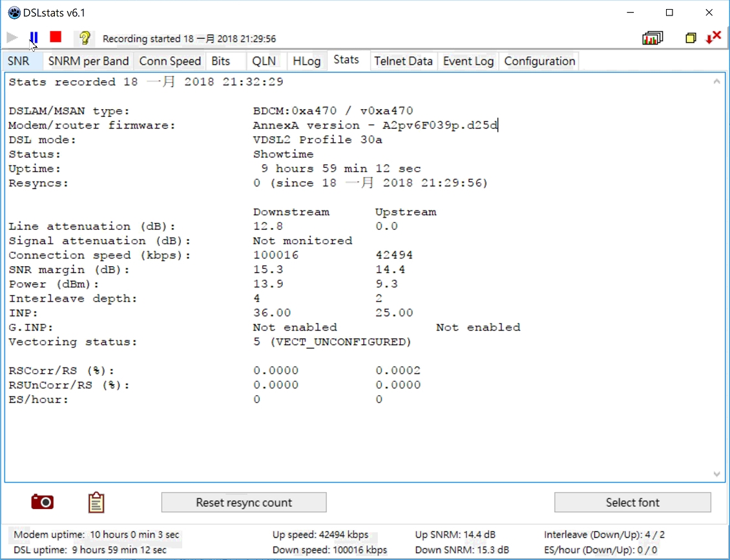The width and height of the screenshot is (730, 560).
Task: Click the stats scrollbar up arrow
Action: point(717,82)
